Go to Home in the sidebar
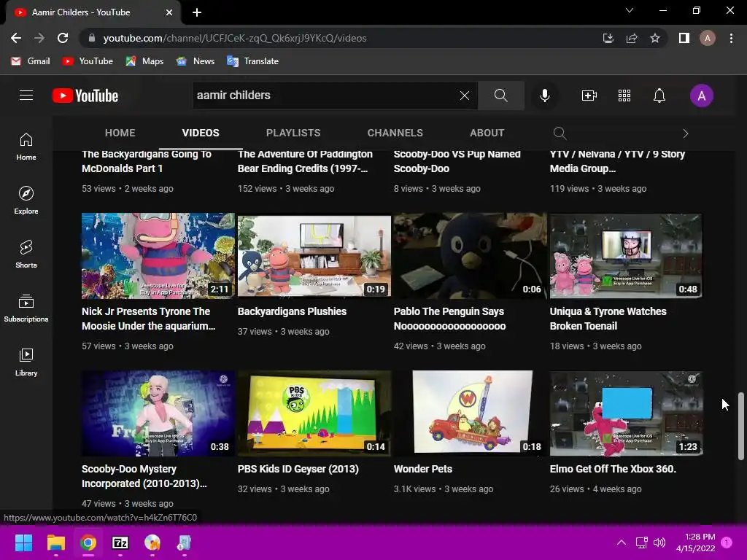 click(26, 147)
